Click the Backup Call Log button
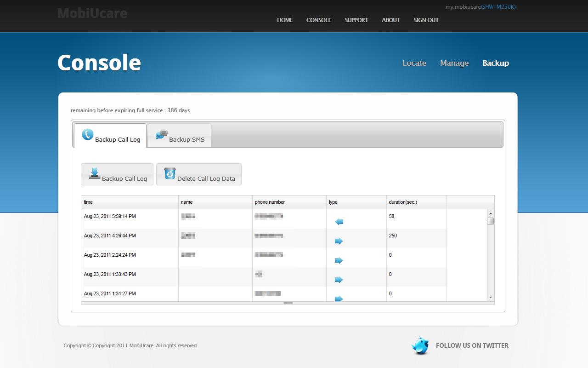The width and height of the screenshot is (588, 368). [x=117, y=174]
